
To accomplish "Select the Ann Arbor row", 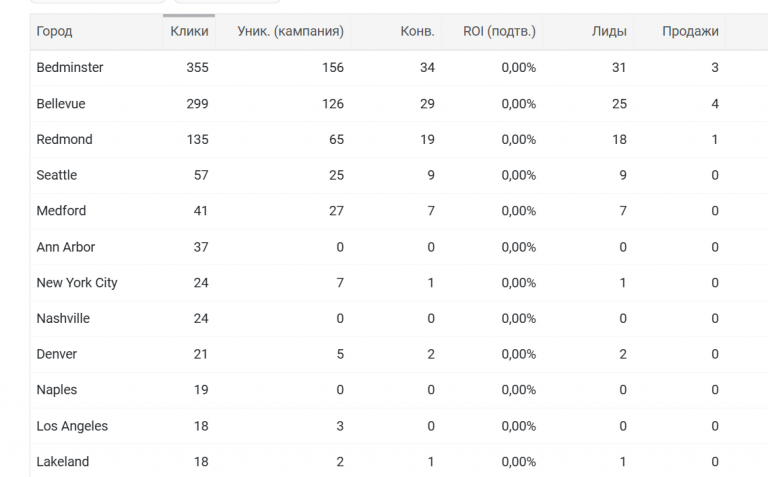I will point(399,247).
